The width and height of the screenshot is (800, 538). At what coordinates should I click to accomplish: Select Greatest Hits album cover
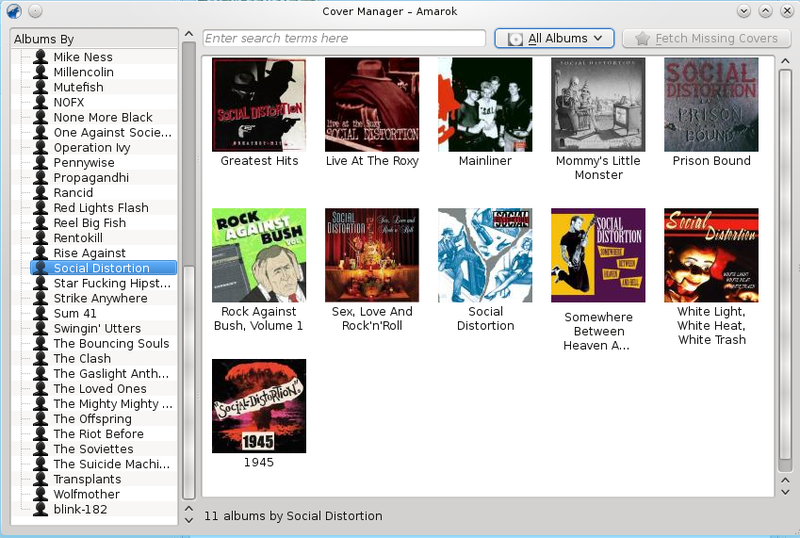[x=259, y=105]
